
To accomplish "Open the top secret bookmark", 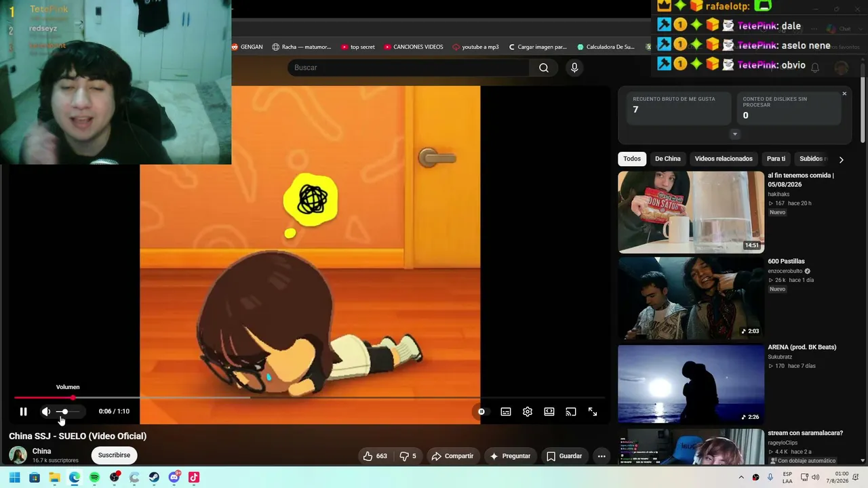I will point(358,47).
